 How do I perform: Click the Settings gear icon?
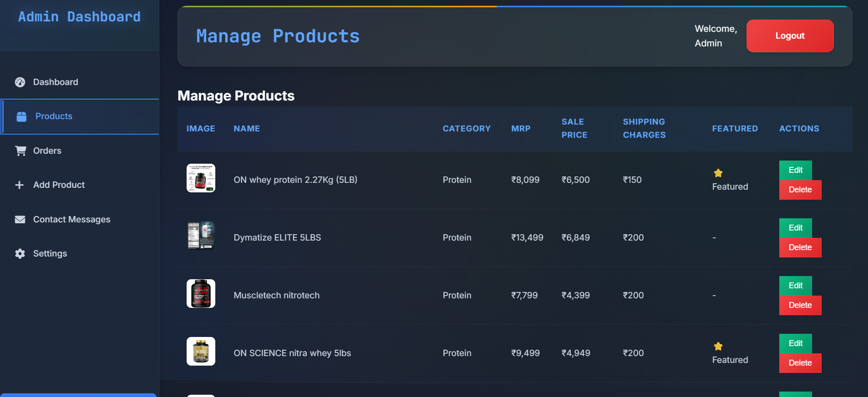[x=20, y=254]
